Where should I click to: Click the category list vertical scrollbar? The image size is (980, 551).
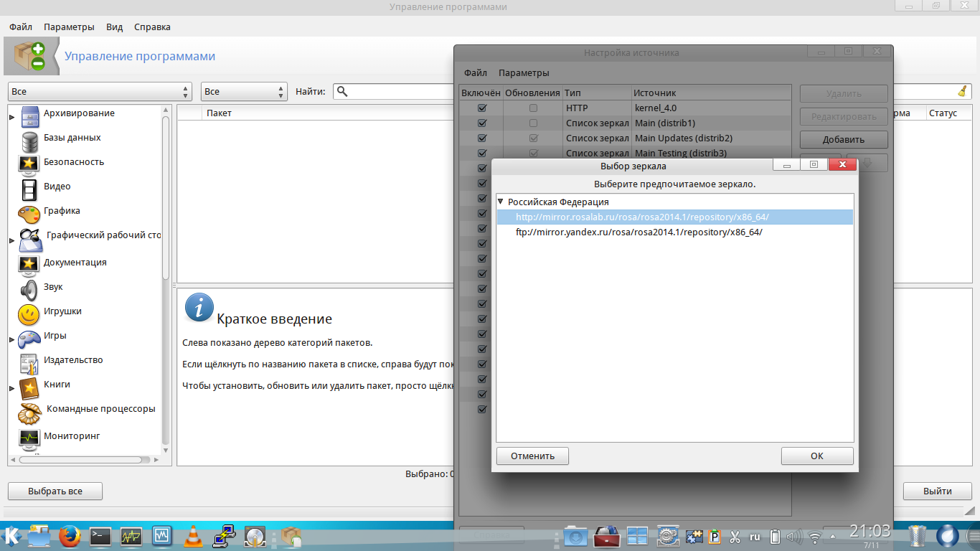[x=166, y=197]
